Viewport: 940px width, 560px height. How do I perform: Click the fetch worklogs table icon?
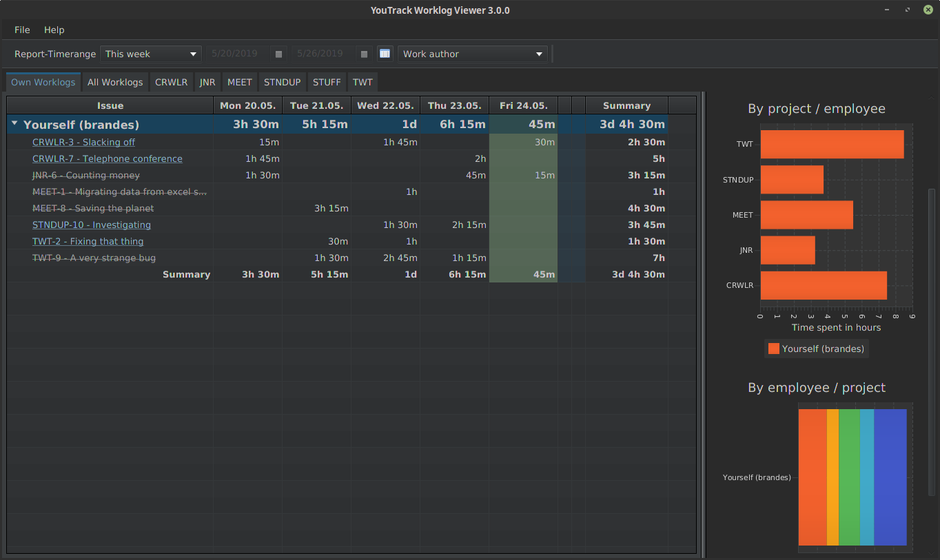385,54
